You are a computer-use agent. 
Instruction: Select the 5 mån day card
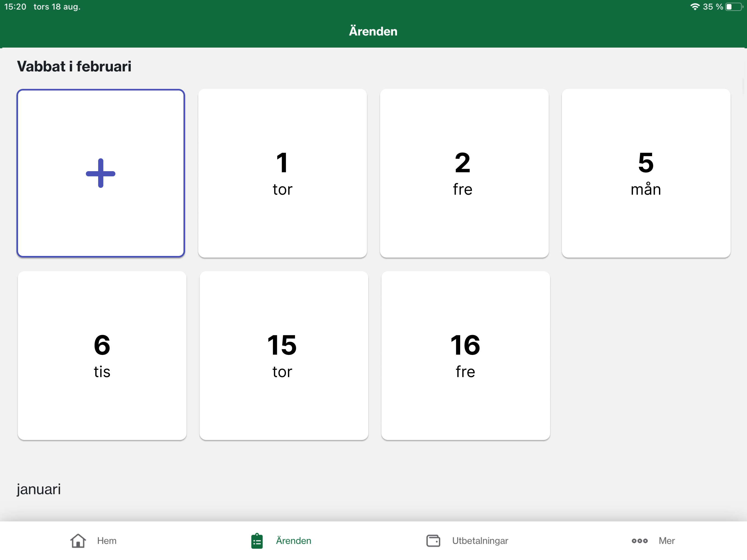646,173
